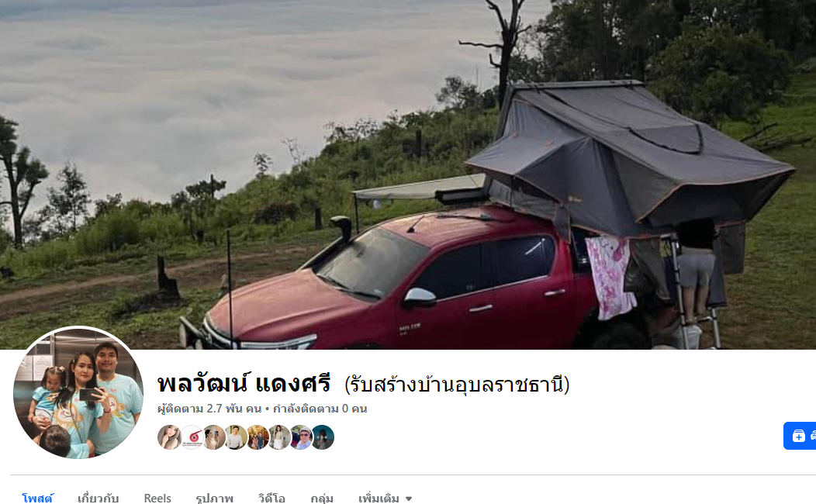Screen dimensions: 816x504
Task: Open the กำลังติดตาม 0 คน link
Action: coord(320,409)
